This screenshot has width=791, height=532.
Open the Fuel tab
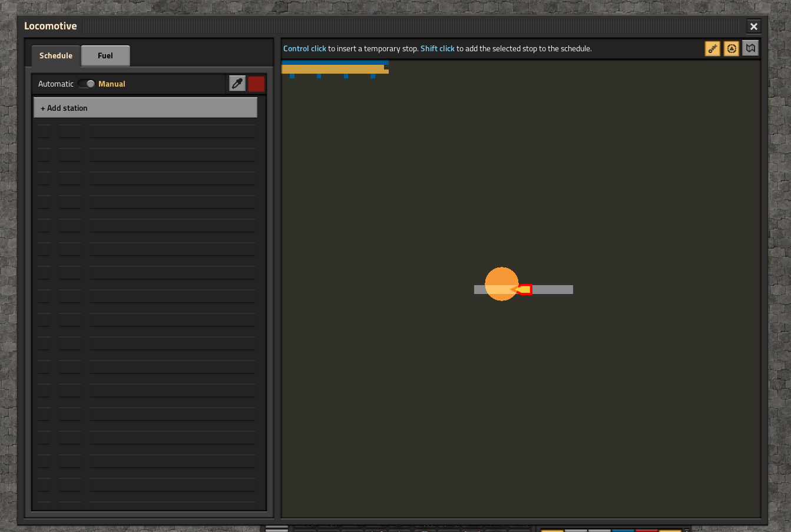(105, 55)
